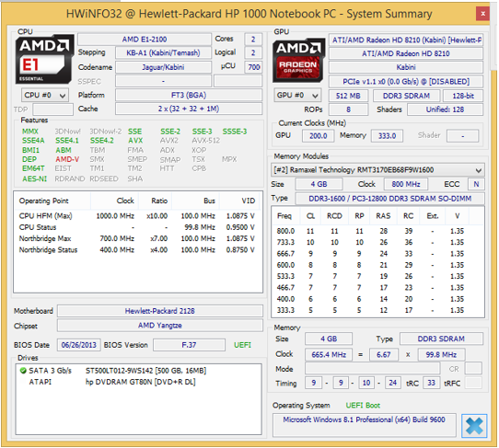499x448 pixels.
Task: Select the KB-A1 (Kabini/Temash) stepping value
Action: (x=163, y=52)
